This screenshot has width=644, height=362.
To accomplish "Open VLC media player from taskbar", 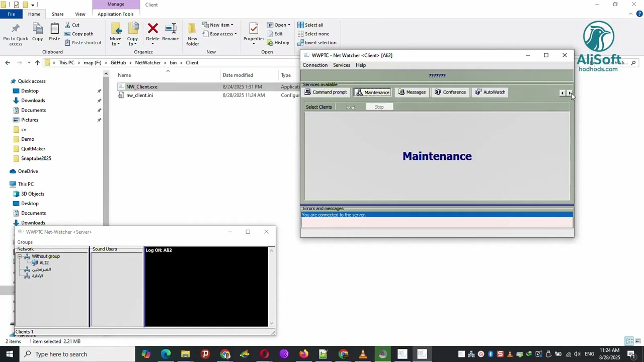I will 363,354.
